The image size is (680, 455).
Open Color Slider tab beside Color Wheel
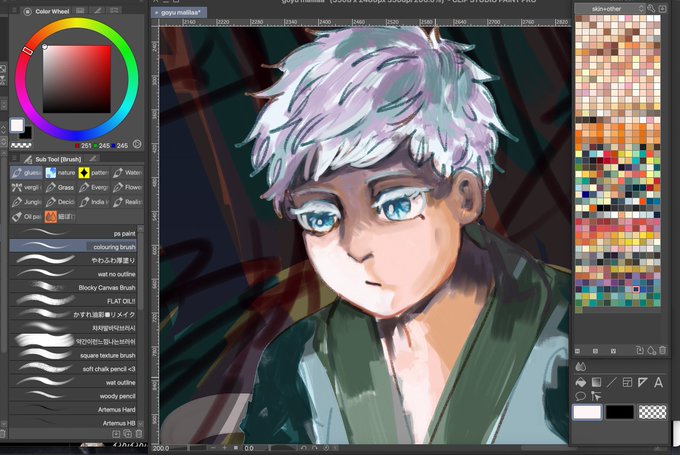(81, 10)
